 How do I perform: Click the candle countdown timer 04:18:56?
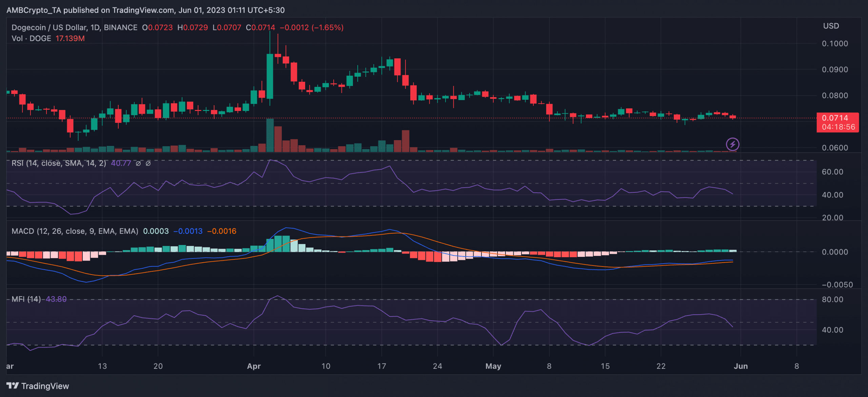click(838, 127)
